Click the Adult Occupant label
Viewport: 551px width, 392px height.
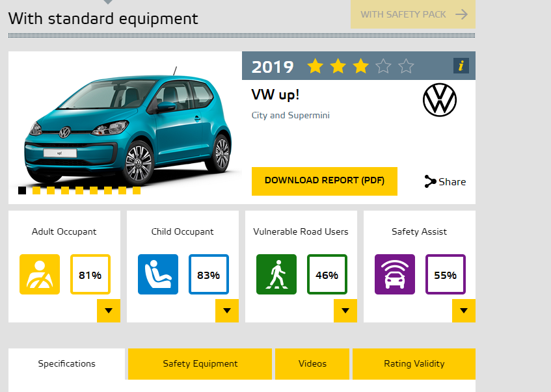[x=64, y=232]
